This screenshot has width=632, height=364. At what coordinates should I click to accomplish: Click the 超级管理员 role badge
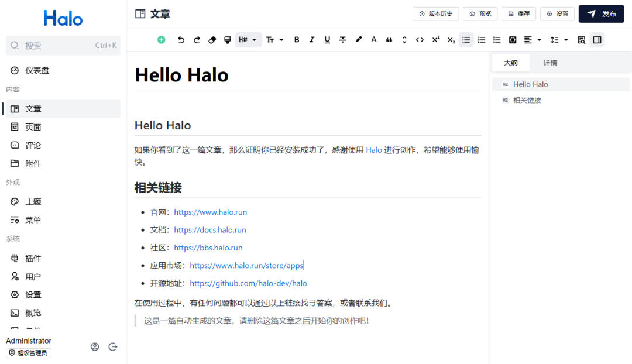pos(29,353)
